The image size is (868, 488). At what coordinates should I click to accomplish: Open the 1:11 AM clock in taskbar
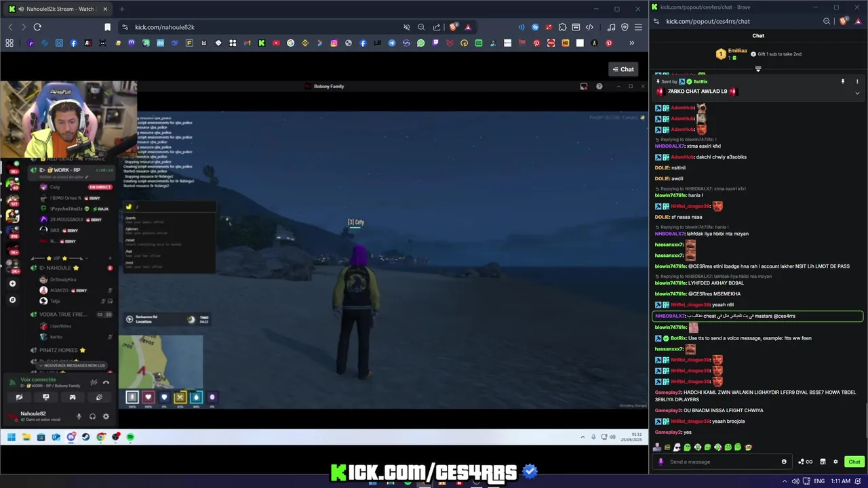(x=841, y=481)
